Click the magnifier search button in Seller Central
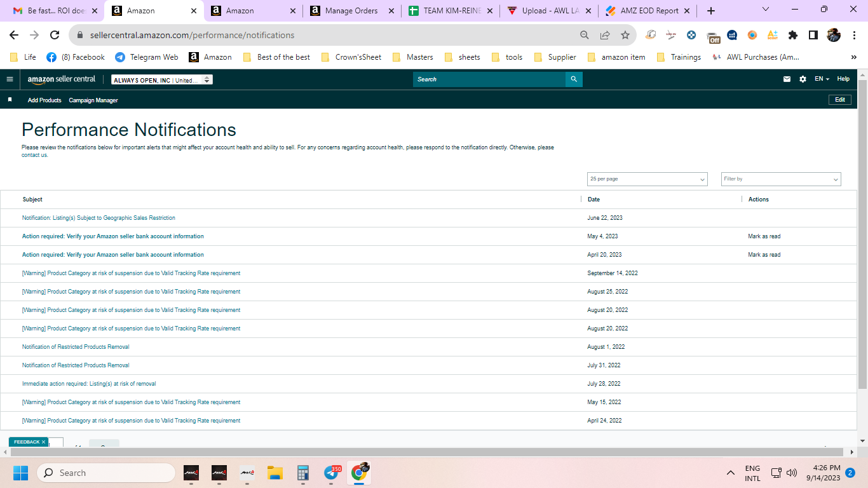The height and width of the screenshot is (488, 868). pos(574,79)
